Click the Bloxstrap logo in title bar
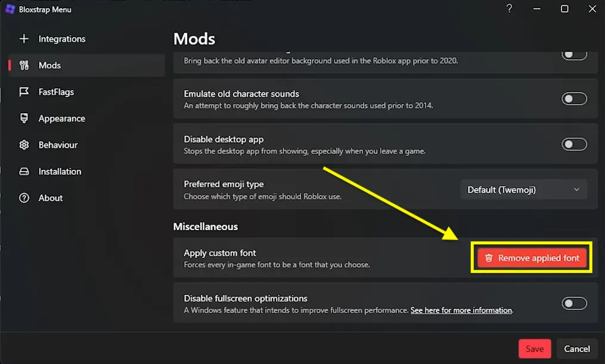 pyautogui.click(x=10, y=10)
